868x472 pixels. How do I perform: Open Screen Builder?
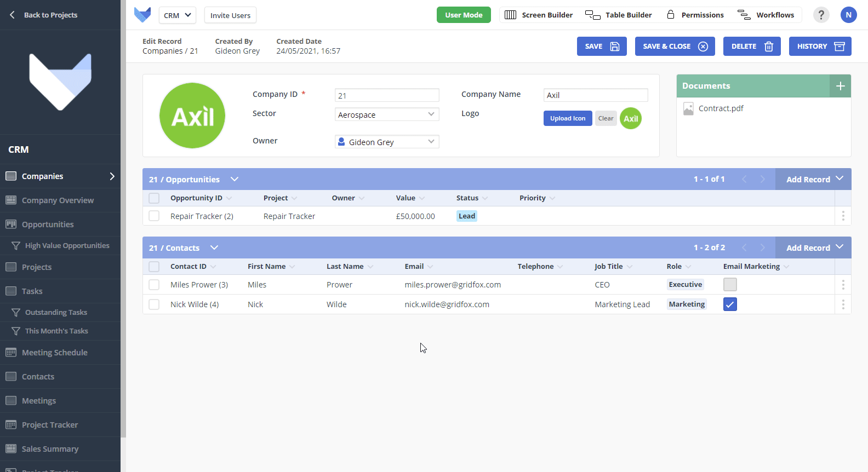539,15
